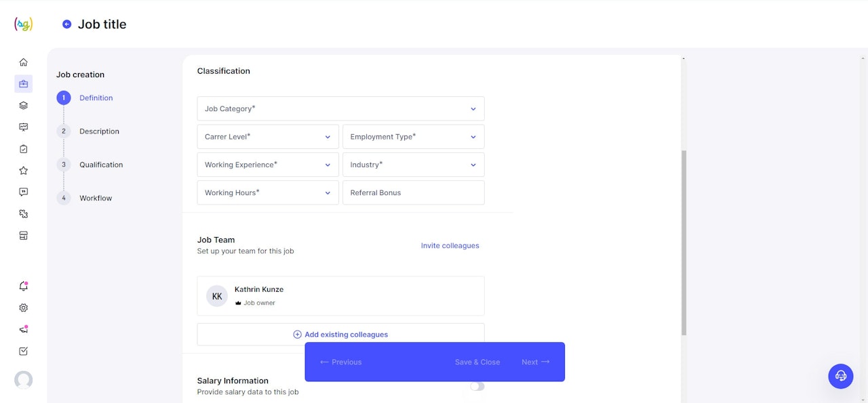Click the stacked layers sidebar icon
Screen dimensions: 868x403
click(23, 106)
